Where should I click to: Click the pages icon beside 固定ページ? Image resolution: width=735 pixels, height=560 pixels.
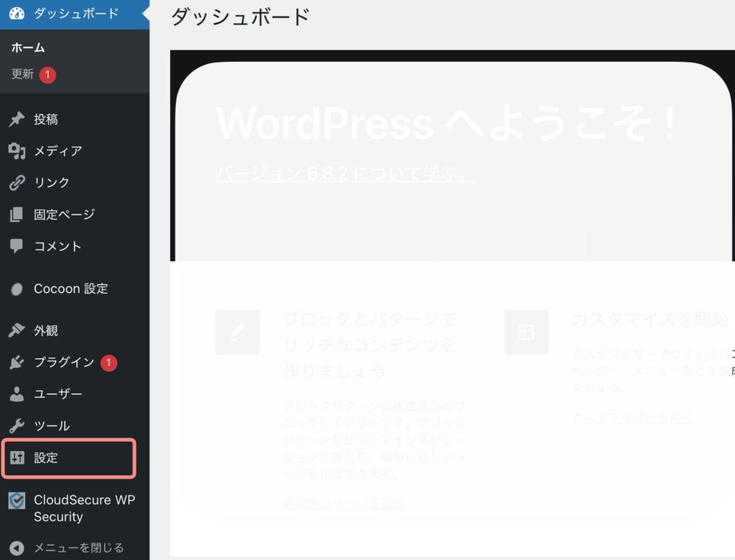[x=17, y=215]
